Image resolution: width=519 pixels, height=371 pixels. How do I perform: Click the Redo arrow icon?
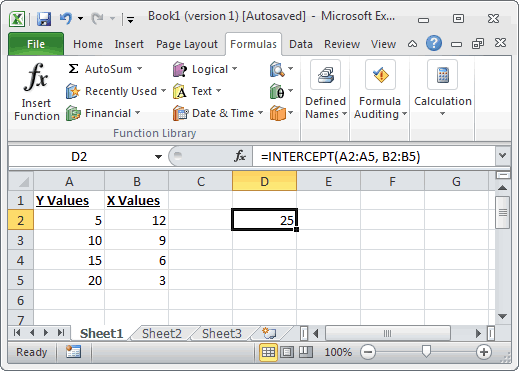click(x=98, y=19)
